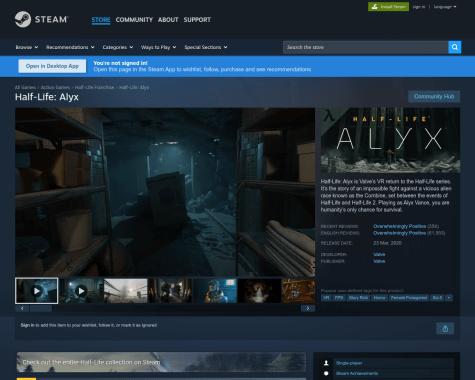The image size is (475, 380).
Task: Click the magnifier search button
Action: pyautogui.click(x=455, y=47)
